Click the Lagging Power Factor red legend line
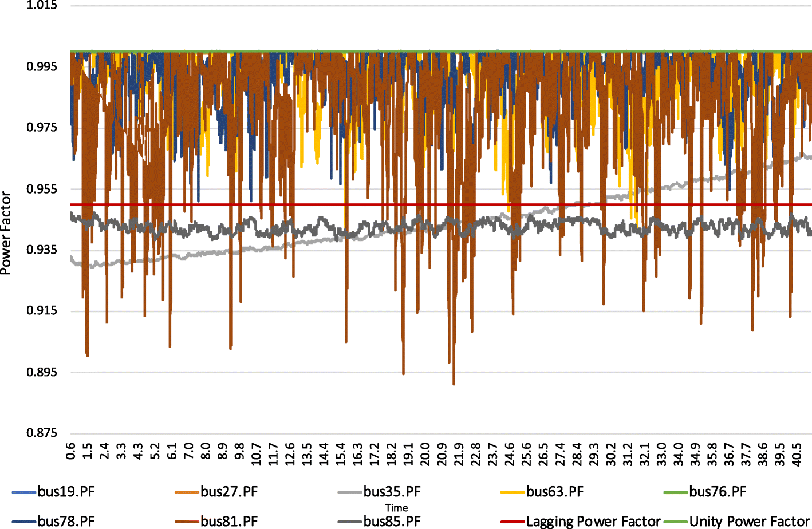 tap(513, 522)
